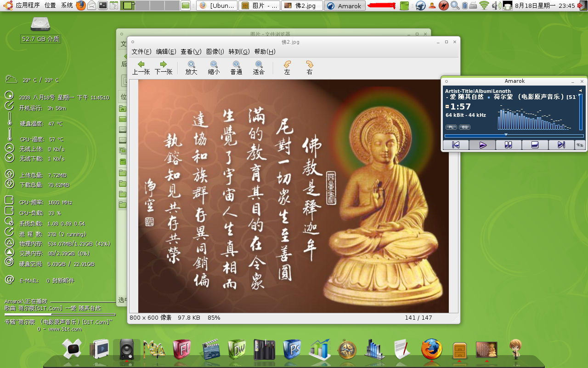Stop playback in Amarok
This screenshot has width=588, height=368.
click(x=535, y=145)
